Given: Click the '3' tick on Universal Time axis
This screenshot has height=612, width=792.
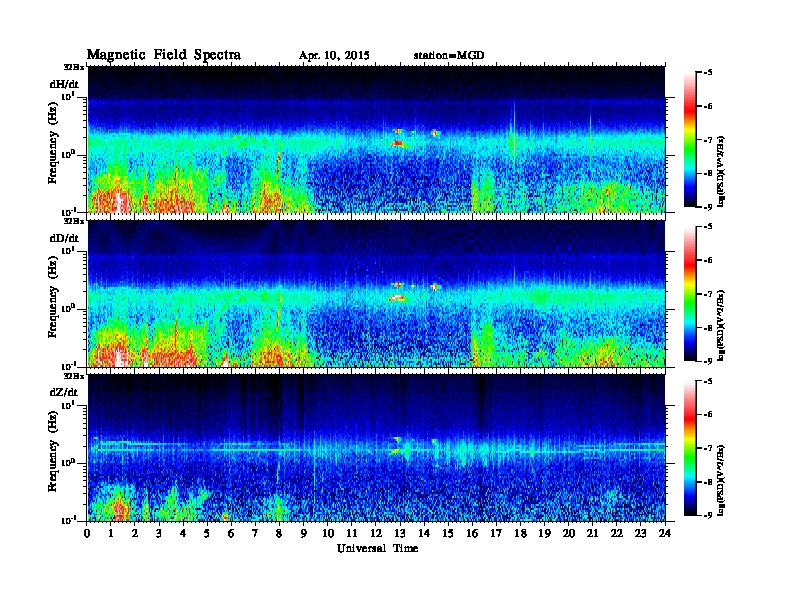Looking at the screenshot, I should 159,533.
